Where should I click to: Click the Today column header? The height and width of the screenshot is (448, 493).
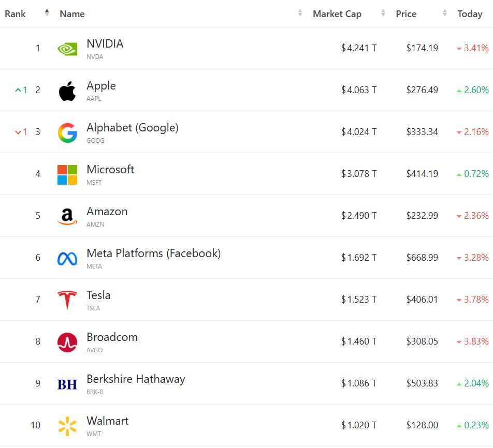click(x=470, y=14)
